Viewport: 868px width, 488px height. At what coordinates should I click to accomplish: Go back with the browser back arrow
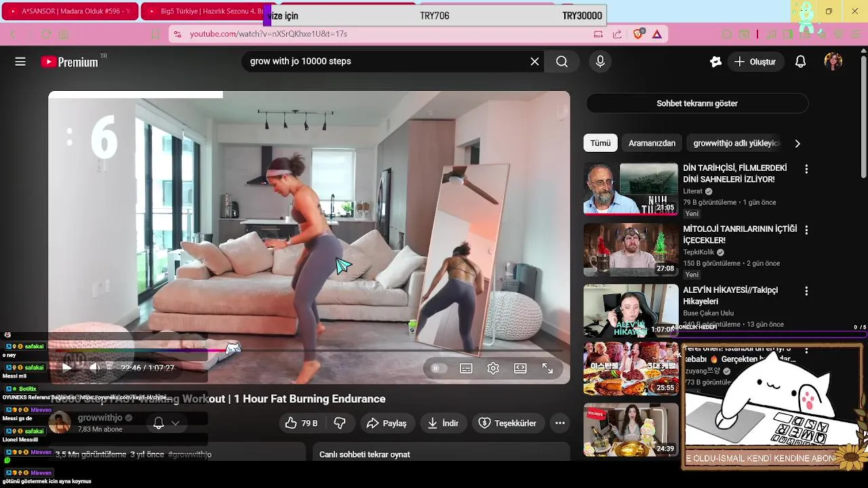pos(13,34)
